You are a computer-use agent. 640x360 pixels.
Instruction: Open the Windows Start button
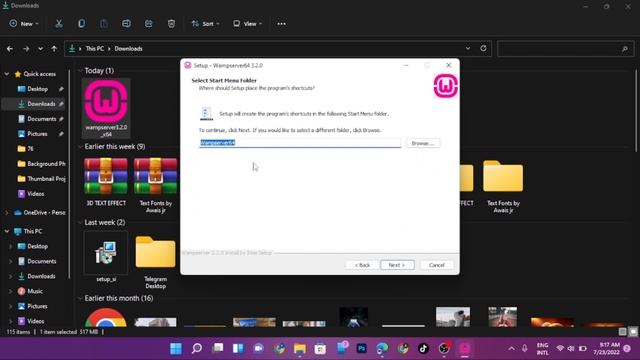point(176,348)
